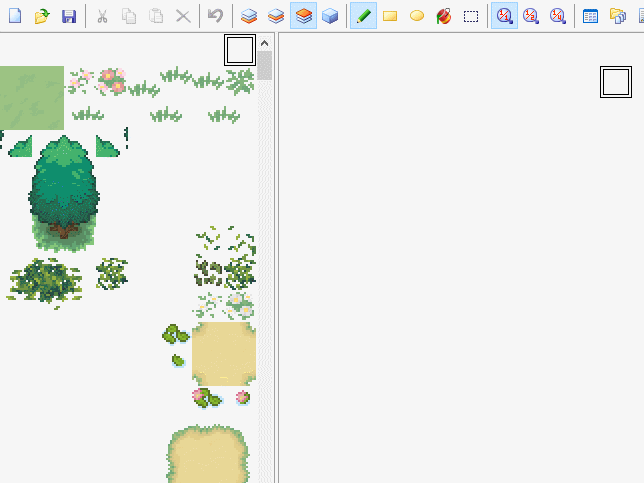644x483 pixels.
Task: Choose the dashed-rectangle Select tool
Action: coord(471,16)
